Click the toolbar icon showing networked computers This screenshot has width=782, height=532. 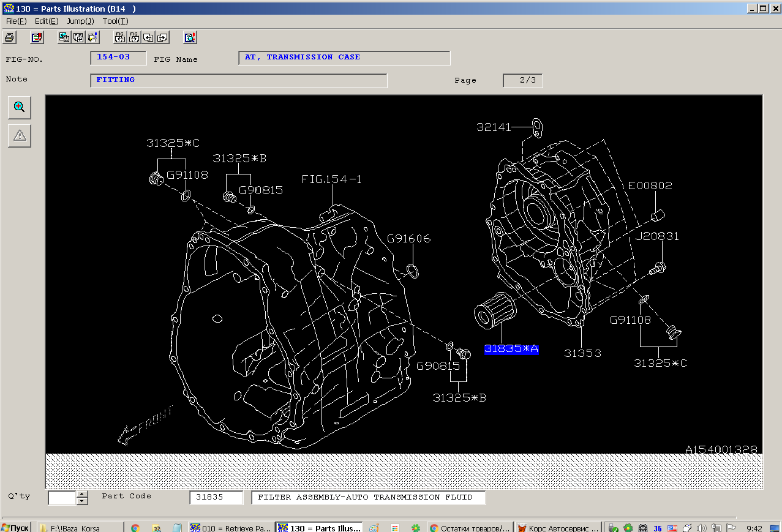(64, 37)
